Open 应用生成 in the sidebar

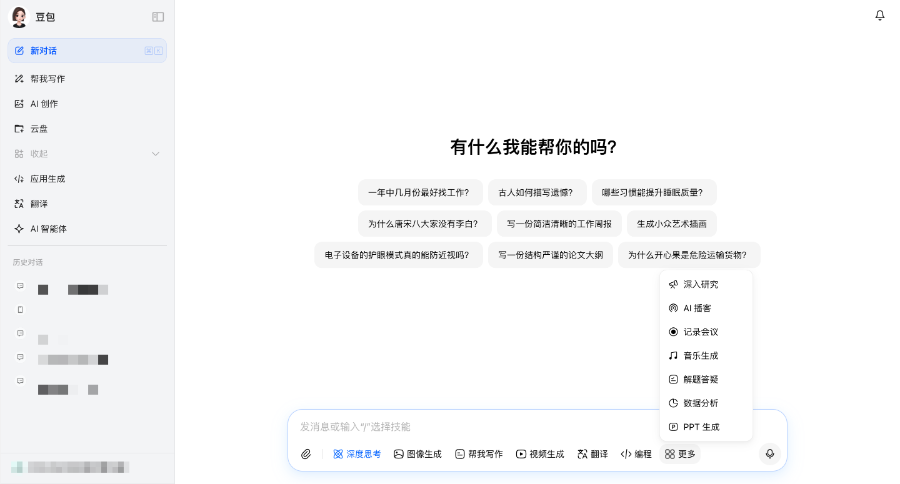tap(47, 179)
